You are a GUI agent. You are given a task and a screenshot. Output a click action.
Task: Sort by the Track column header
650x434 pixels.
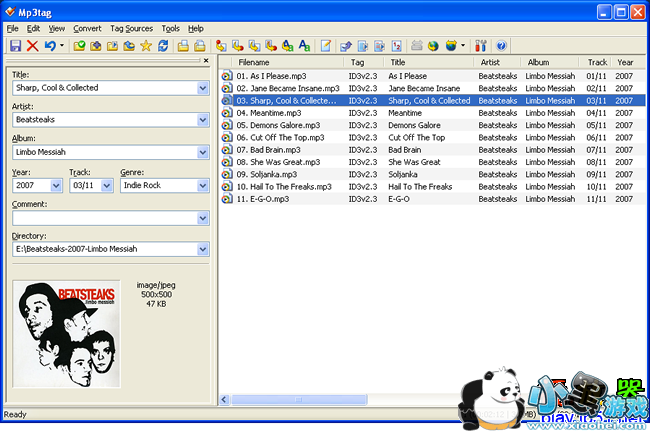point(597,62)
